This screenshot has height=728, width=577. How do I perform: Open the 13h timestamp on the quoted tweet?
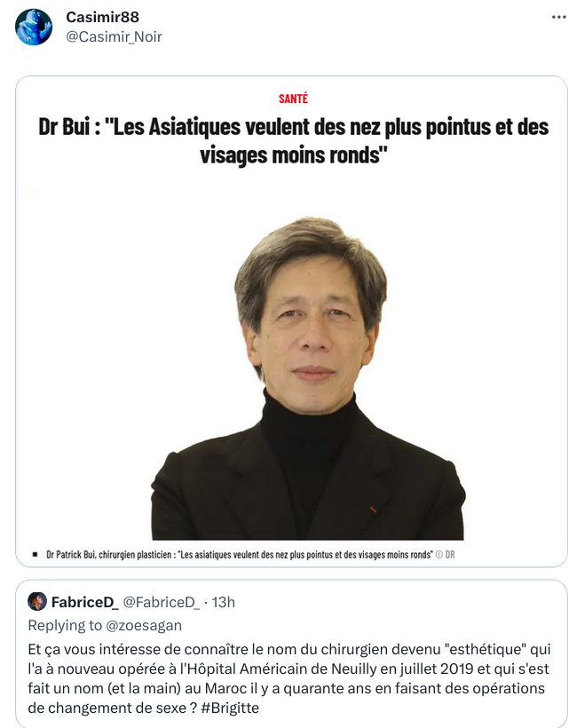pyautogui.click(x=224, y=602)
